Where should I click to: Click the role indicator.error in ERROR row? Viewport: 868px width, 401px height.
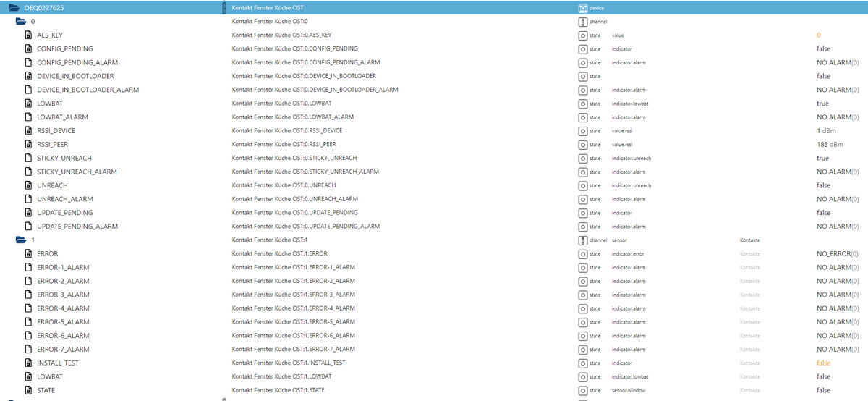(628, 254)
